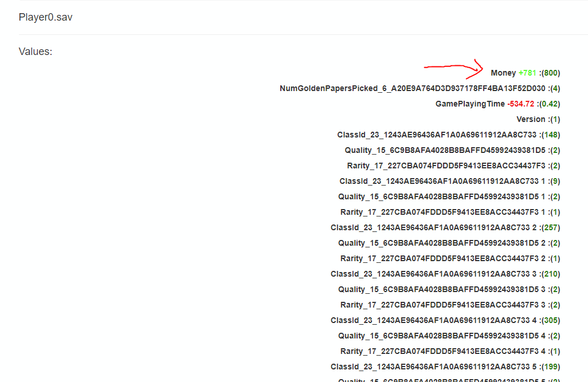Select the ClassId 4 value 305
The width and height of the screenshot is (588, 382).
point(551,320)
